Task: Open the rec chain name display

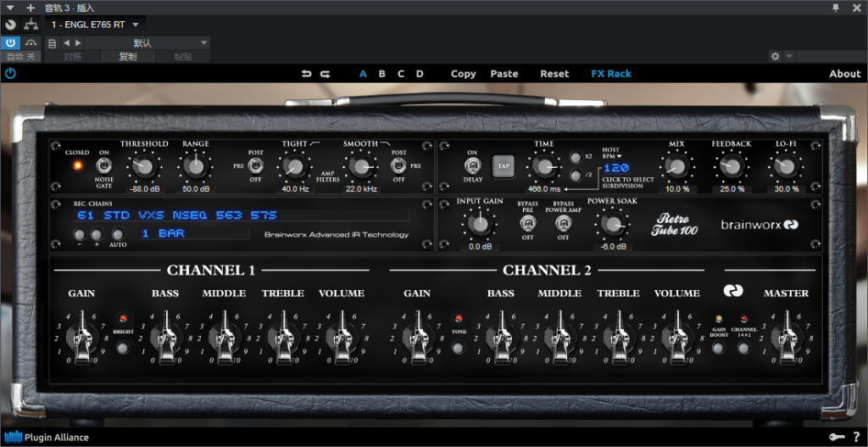Action: click(x=242, y=215)
